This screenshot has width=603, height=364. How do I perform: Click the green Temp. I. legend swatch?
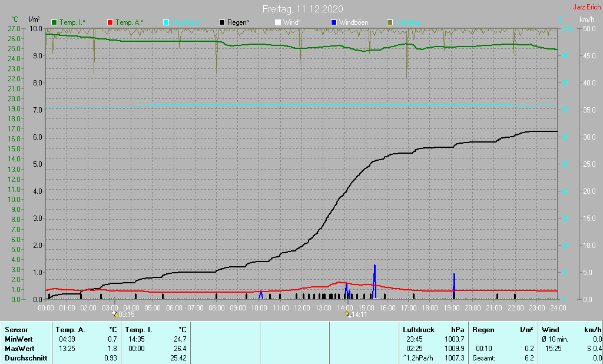coord(55,22)
